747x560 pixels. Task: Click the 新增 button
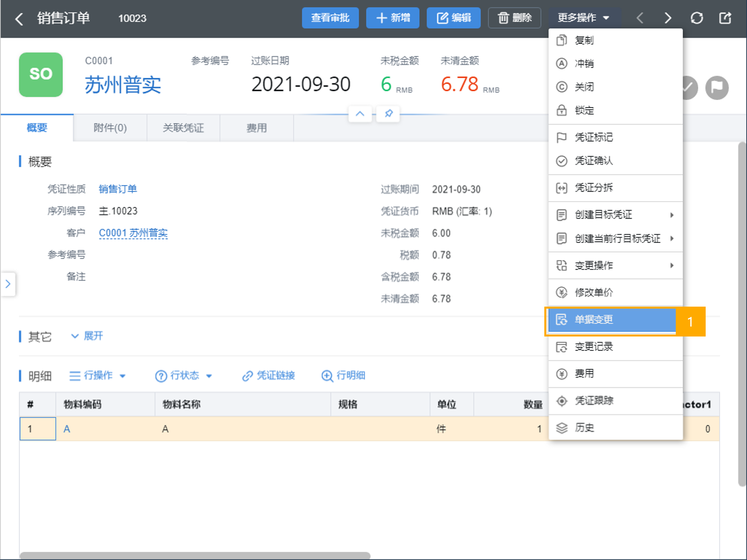[393, 18]
